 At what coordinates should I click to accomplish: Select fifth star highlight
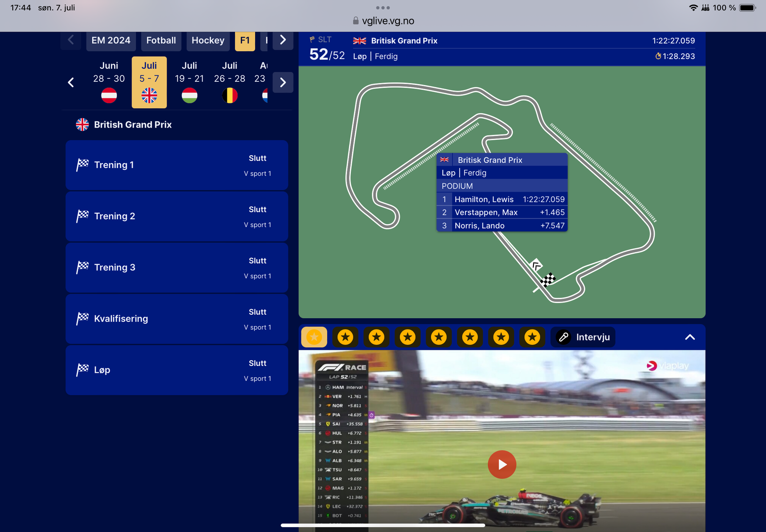click(x=439, y=337)
